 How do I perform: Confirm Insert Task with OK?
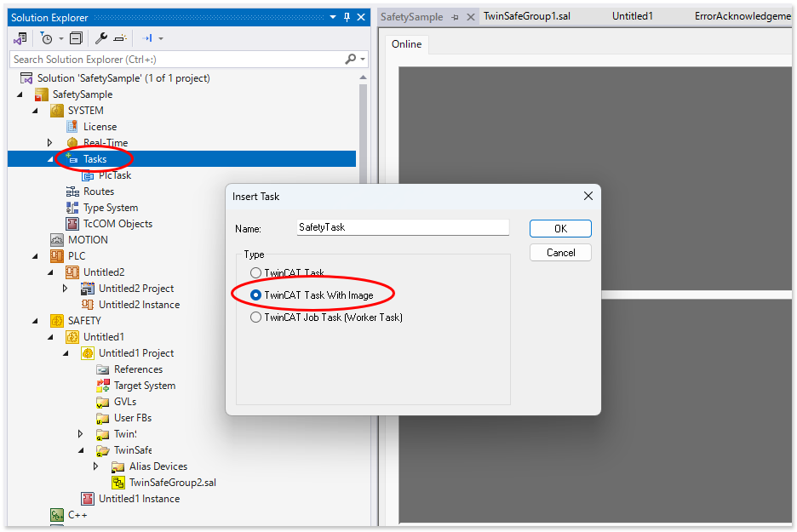(x=559, y=229)
